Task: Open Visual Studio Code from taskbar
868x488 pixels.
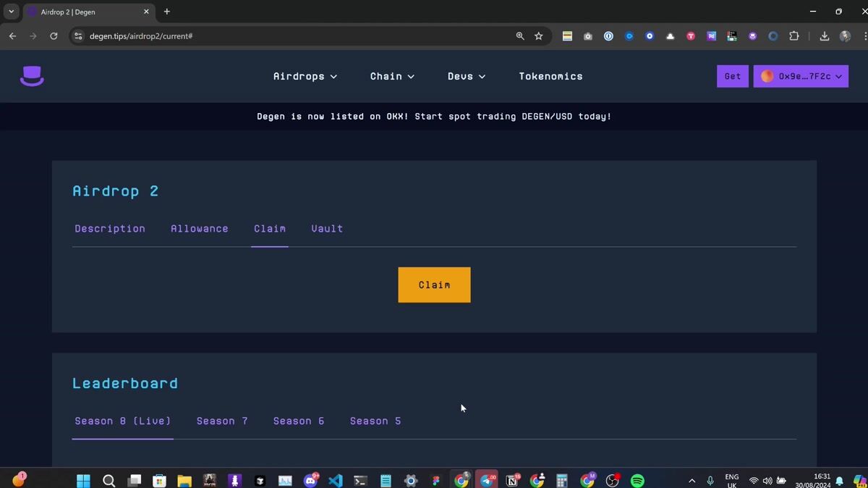Action: point(335,481)
